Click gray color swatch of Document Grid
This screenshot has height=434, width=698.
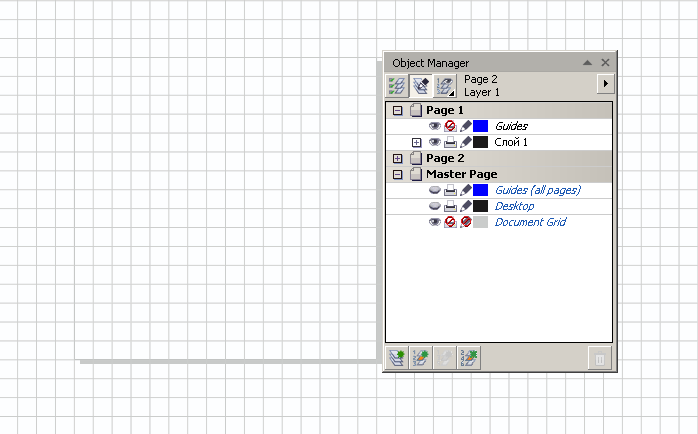point(480,222)
